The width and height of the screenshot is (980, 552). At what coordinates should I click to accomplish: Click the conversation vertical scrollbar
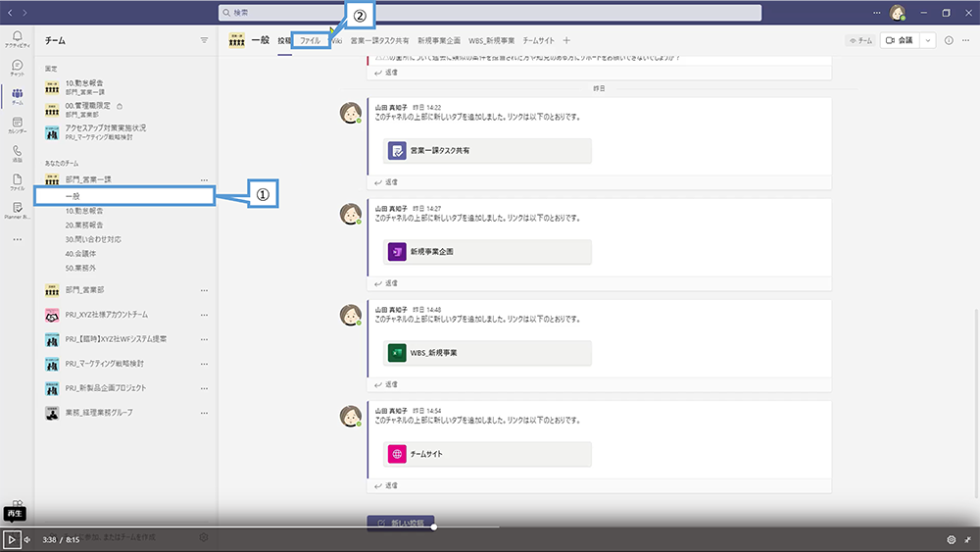point(976,403)
